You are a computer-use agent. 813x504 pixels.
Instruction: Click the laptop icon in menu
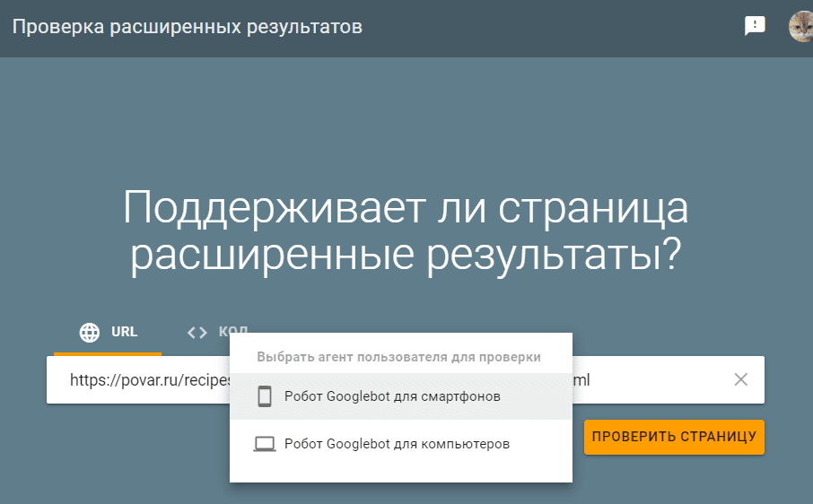pyautogui.click(x=265, y=444)
